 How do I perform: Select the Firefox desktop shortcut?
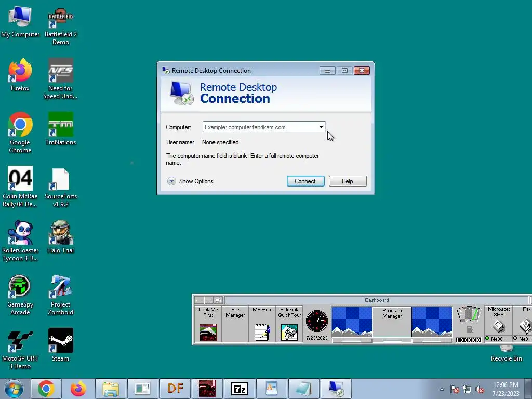coord(20,75)
